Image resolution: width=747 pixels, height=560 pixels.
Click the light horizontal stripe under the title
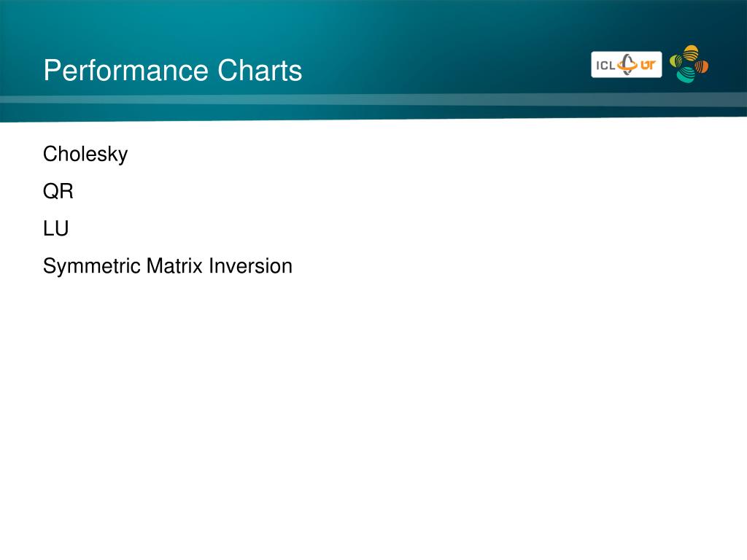point(373,99)
